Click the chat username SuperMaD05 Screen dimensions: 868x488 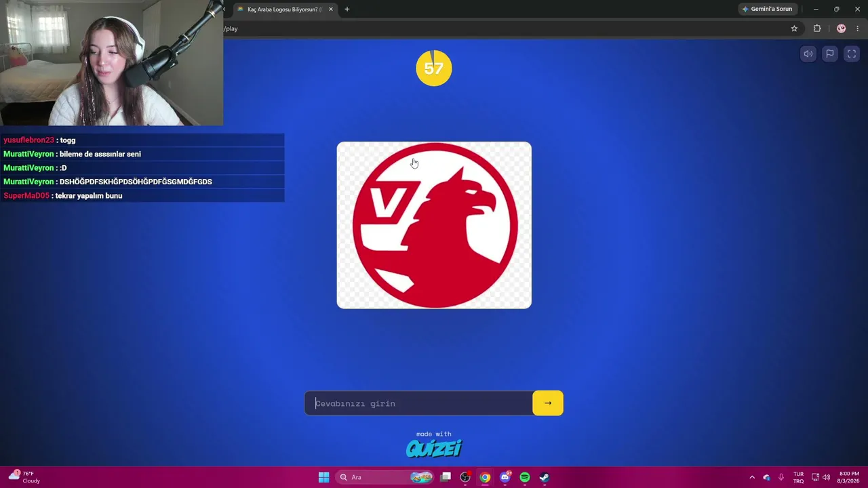(26, 196)
